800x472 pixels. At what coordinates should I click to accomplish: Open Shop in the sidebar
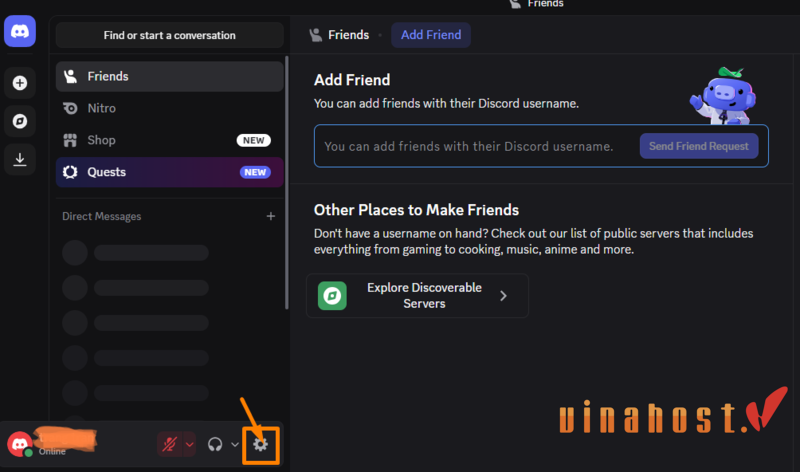click(x=169, y=140)
